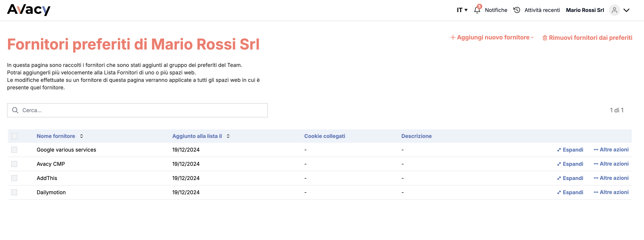Screen dimensions: 644x240
Task: Open the notifications bell icon
Action: (x=477, y=10)
